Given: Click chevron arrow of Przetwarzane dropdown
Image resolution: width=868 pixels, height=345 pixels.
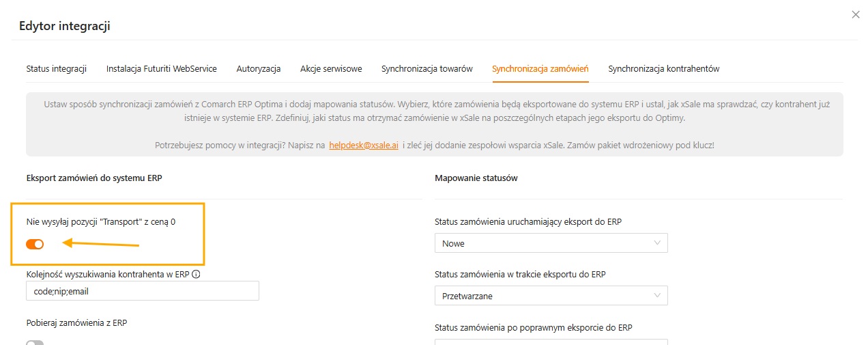Looking at the screenshot, I should coord(657,296).
